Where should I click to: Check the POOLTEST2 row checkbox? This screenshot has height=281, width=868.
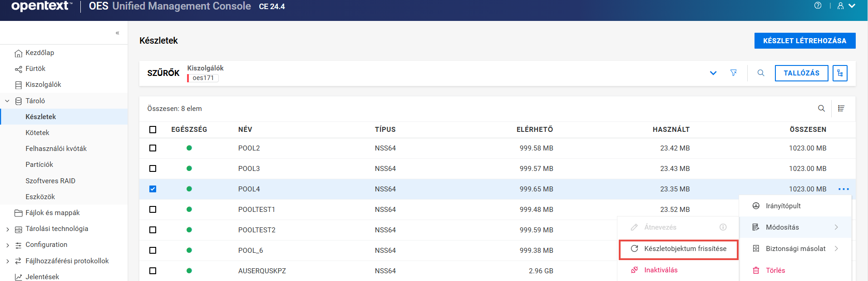click(x=153, y=230)
